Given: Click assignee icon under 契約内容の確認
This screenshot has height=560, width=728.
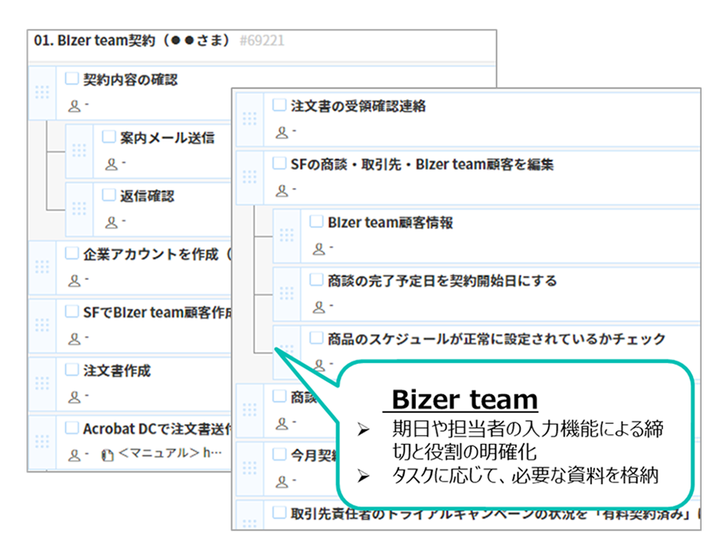Looking at the screenshot, I should [x=74, y=106].
